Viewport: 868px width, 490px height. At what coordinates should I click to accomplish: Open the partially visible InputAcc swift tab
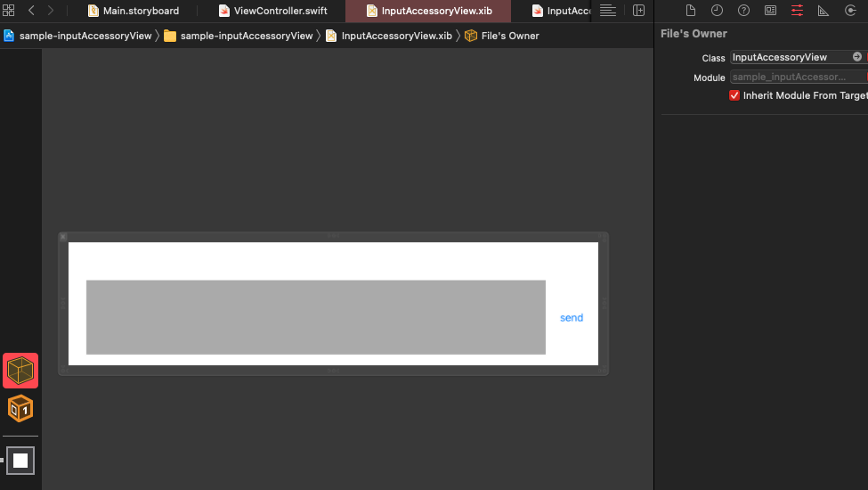561,11
